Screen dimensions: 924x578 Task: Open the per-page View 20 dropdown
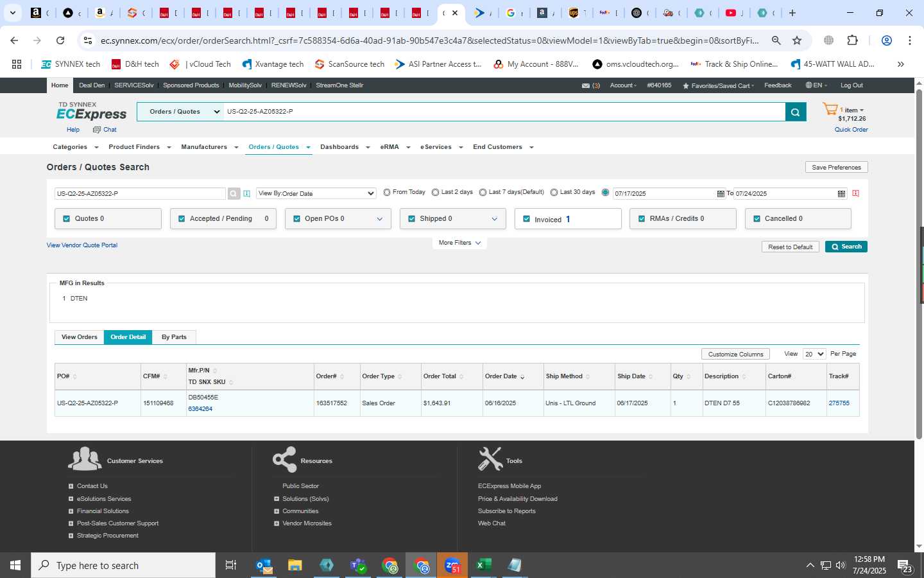(x=814, y=354)
